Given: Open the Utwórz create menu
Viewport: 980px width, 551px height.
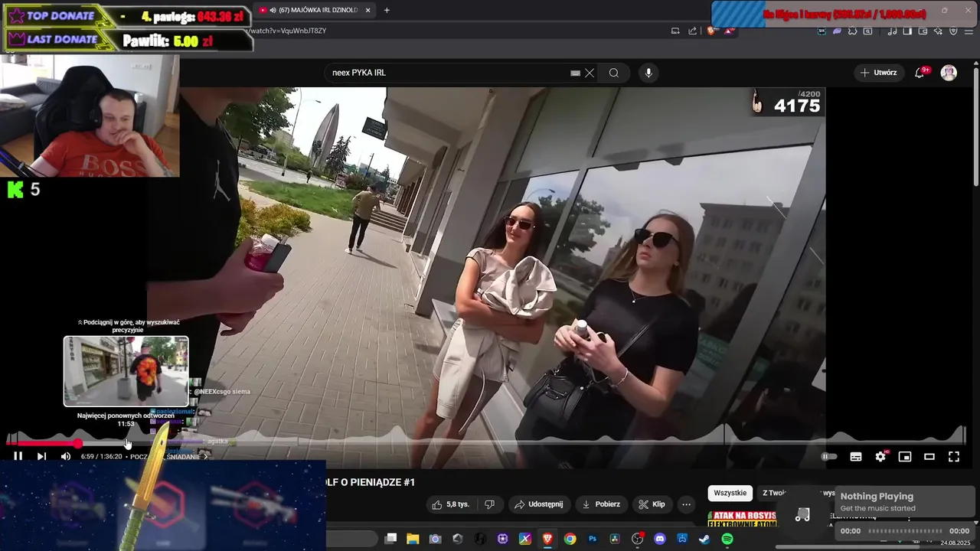Looking at the screenshot, I should click(878, 73).
